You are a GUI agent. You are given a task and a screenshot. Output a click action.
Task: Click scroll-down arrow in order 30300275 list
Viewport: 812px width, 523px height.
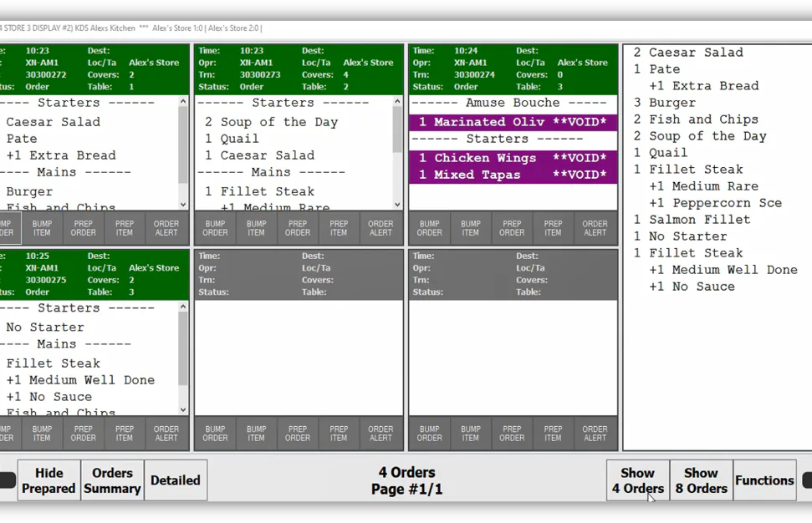[x=183, y=409]
